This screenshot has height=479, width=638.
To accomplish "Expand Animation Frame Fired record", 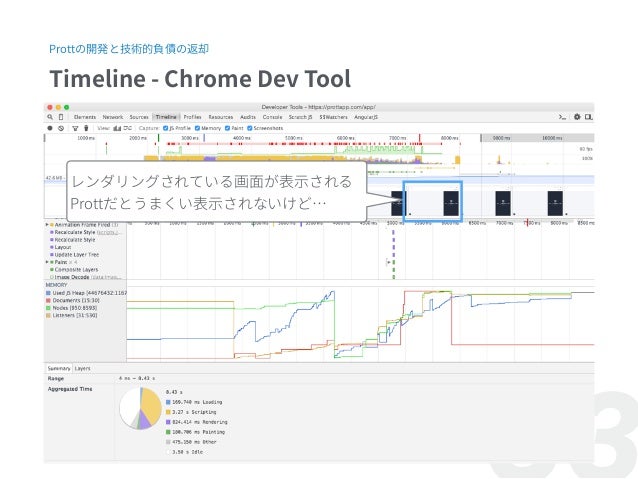I will coord(47,225).
